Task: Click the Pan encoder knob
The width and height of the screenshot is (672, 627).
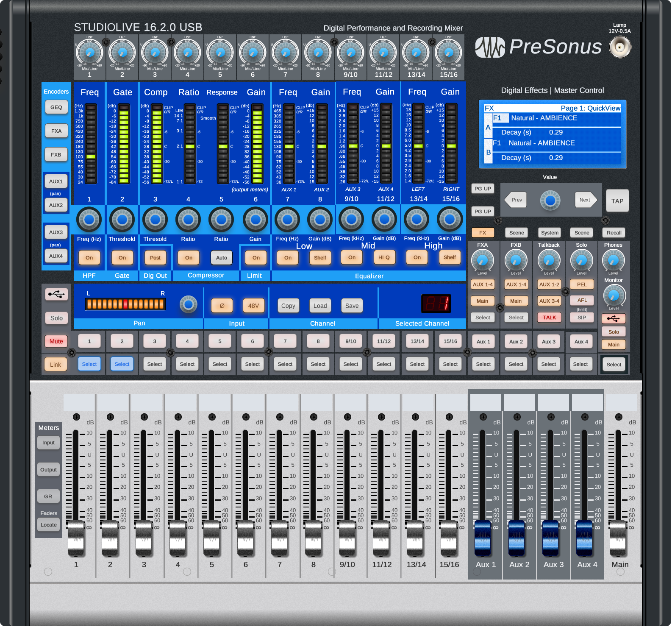Action: point(189,304)
